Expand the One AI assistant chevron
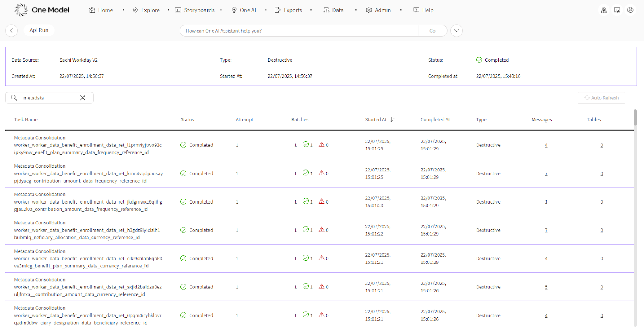The image size is (644, 331). point(456,31)
